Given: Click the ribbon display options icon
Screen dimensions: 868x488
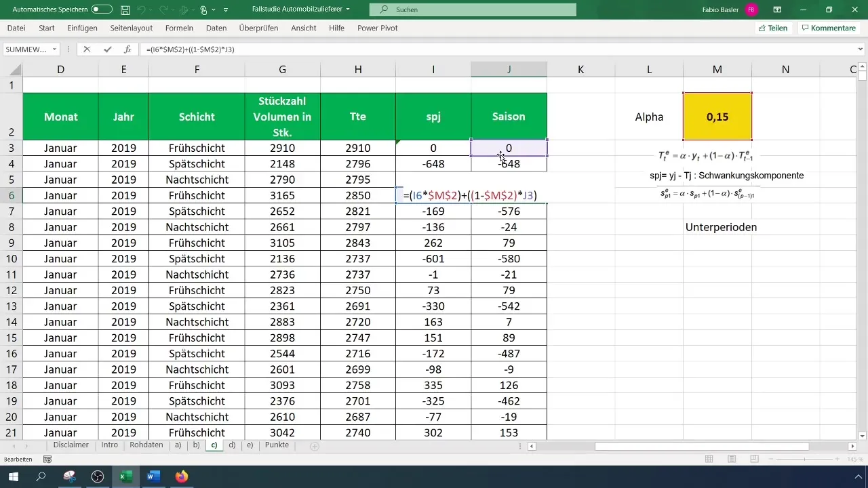Looking at the screenshot, I should 777,9.
